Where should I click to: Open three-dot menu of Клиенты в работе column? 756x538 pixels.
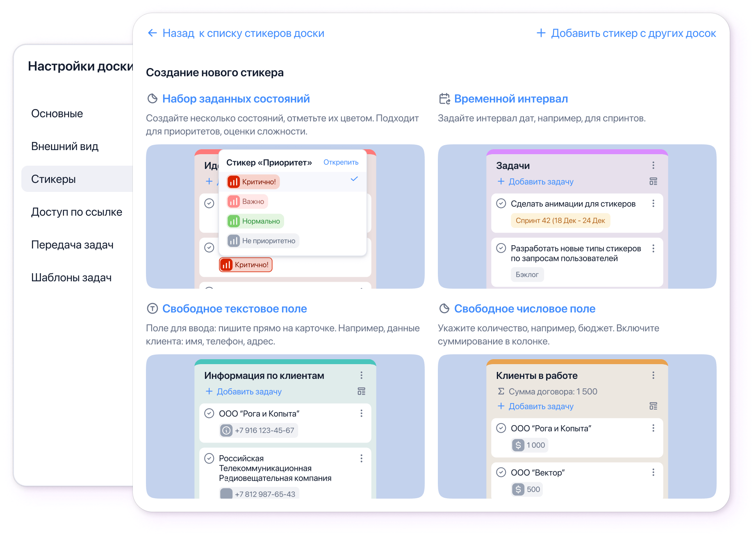point(653,375)
